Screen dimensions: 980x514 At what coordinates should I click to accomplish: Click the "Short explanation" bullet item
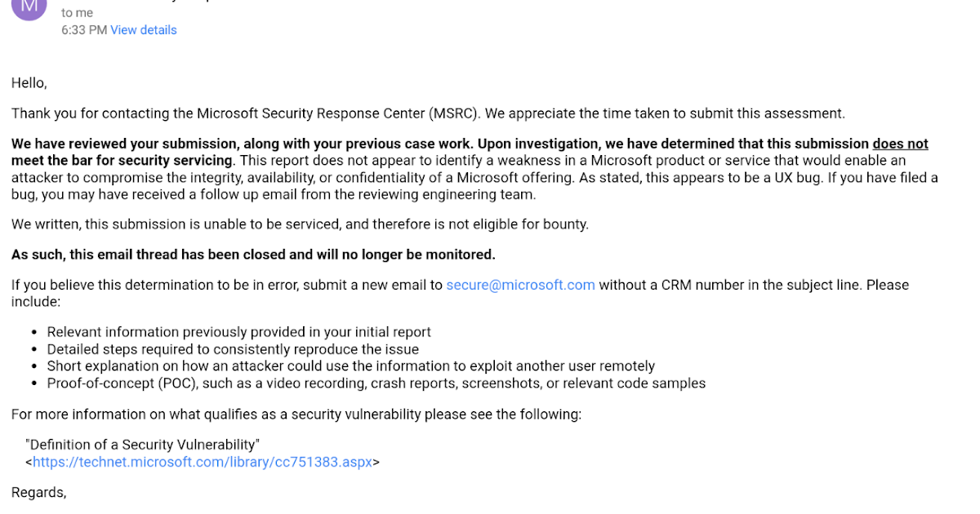point(350,366)
